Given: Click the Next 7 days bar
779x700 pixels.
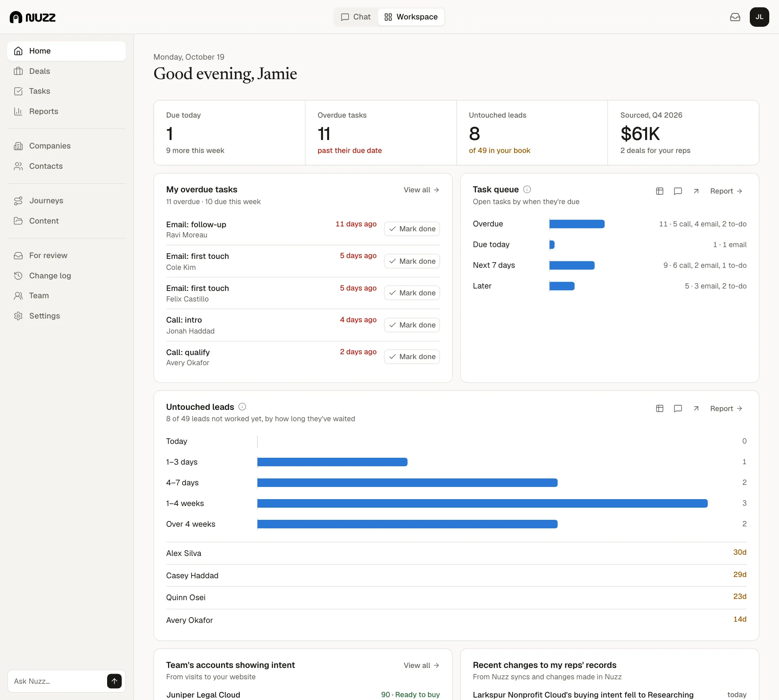Looking at the screenshot, I should click(x=572, y=265).
